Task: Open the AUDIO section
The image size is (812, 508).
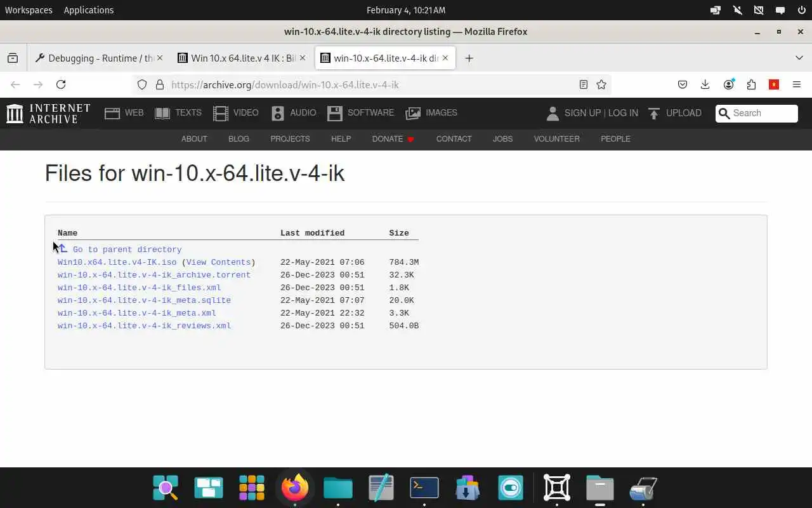Action: (x=294, y=113)
